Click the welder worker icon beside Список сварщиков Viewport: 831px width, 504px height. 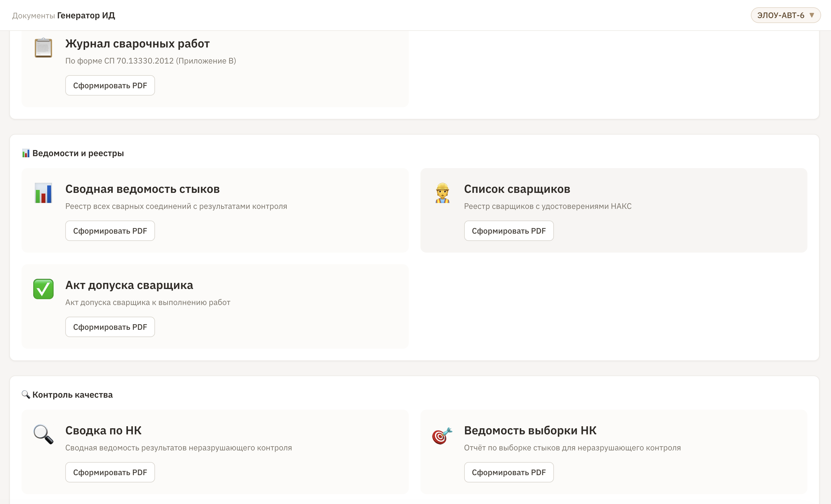[x=442, y=193]
